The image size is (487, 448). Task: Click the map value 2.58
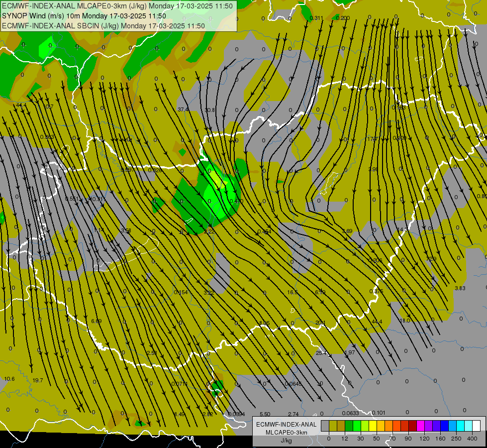(x=152, y=353)
